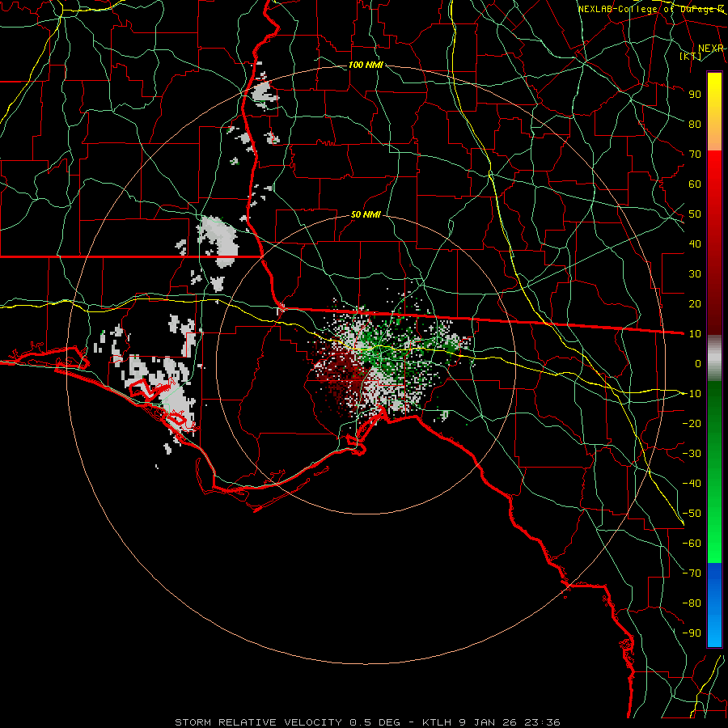Select the -80 value on velocity scale
This screenshot has width=728, height=728.
click(x=692, y=603)
